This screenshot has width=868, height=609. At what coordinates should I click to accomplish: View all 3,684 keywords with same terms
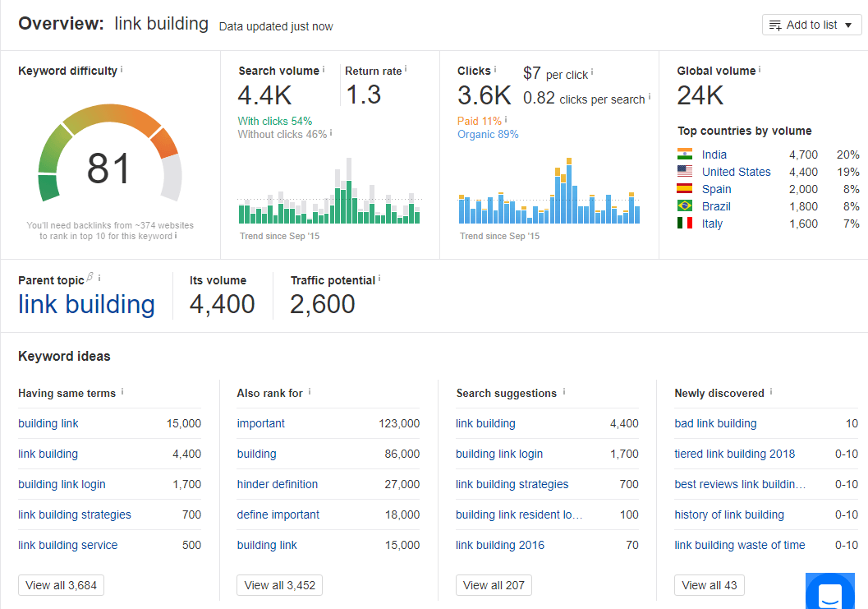tap(61, 585)
